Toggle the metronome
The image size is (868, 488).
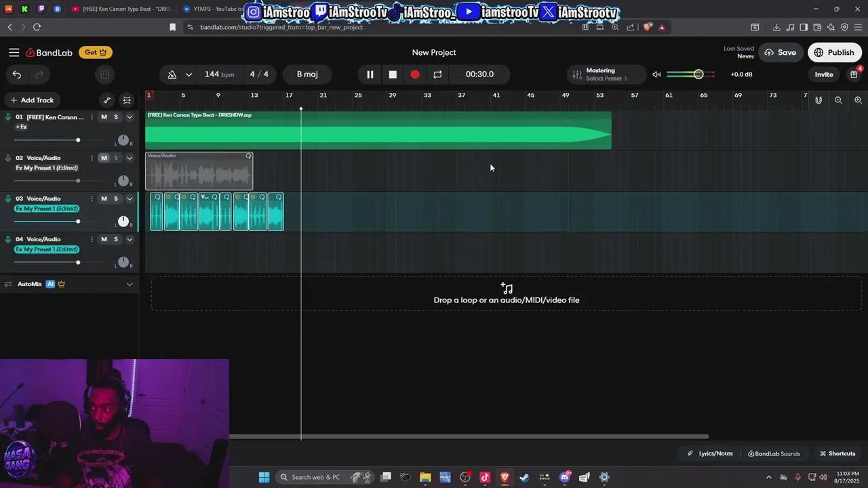(172, 75)
